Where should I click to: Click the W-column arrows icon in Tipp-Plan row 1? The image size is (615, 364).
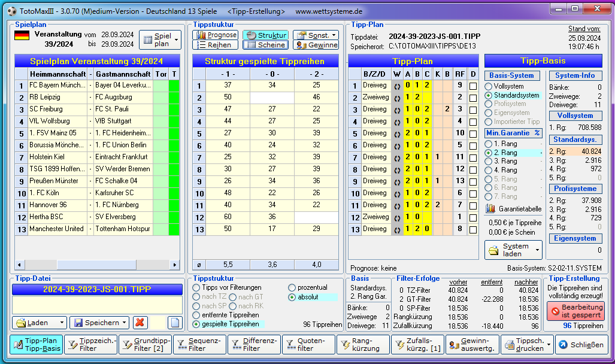(397, 86)
